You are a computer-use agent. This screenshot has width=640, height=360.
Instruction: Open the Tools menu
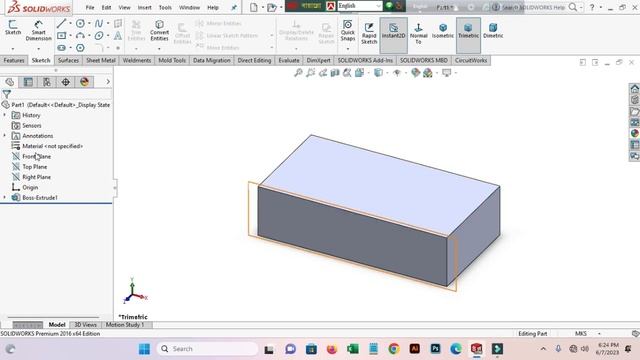click(x=165, y=7)
